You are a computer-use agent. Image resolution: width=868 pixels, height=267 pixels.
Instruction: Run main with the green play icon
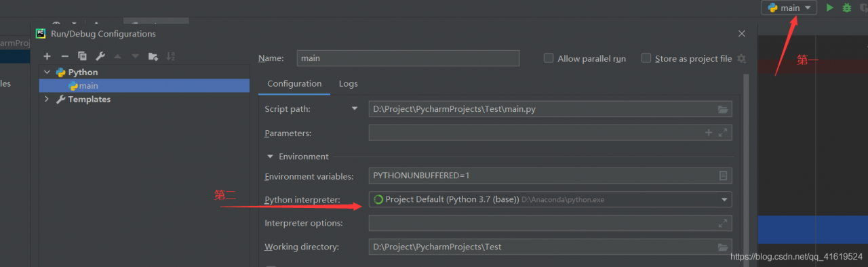coord(829,7)
